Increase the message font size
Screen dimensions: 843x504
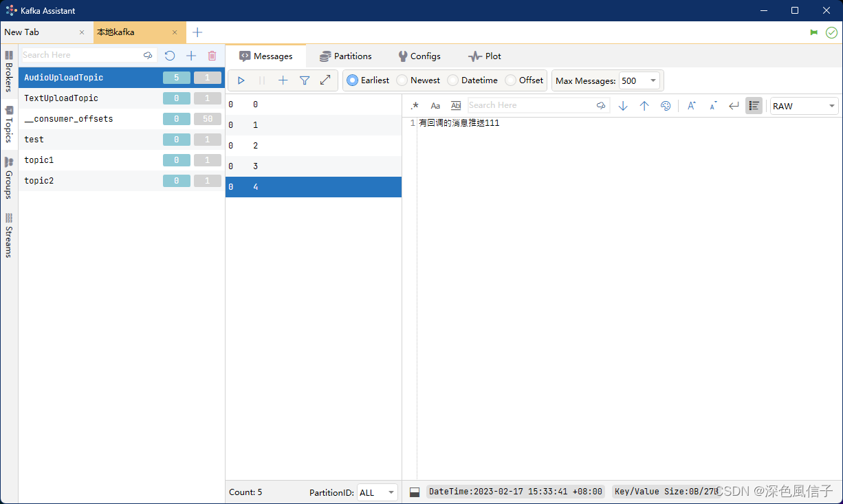[692, 106]
